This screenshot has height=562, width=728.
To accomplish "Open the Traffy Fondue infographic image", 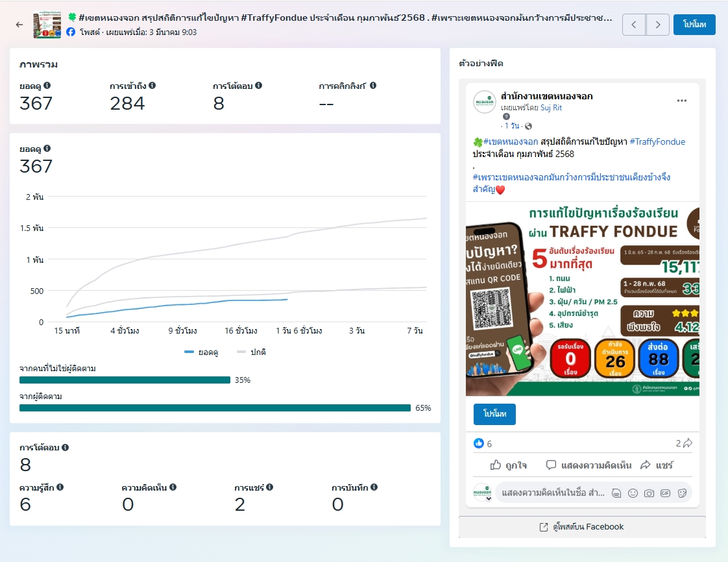I will coord(583,299).
